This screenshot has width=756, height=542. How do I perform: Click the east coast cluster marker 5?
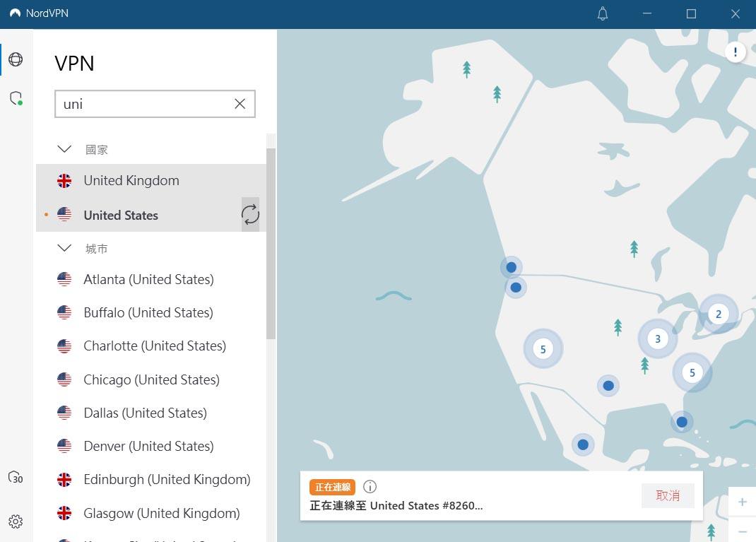coord(692,372)
